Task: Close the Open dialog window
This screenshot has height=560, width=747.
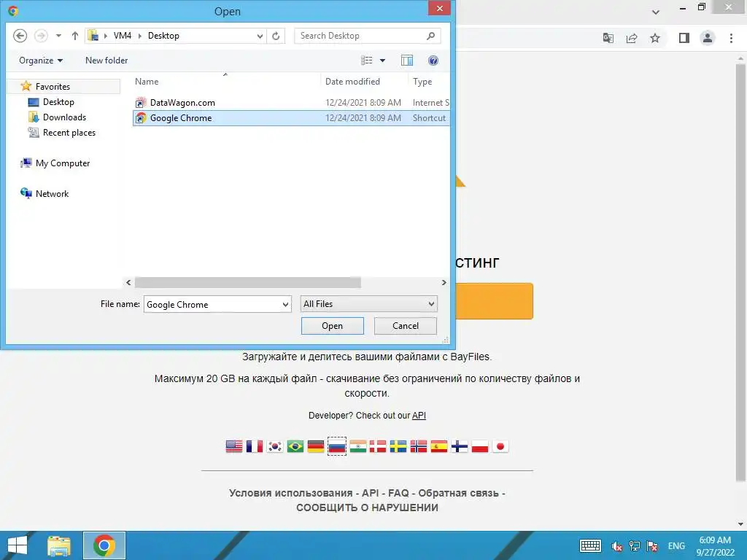Action: (x=439, y=9)
